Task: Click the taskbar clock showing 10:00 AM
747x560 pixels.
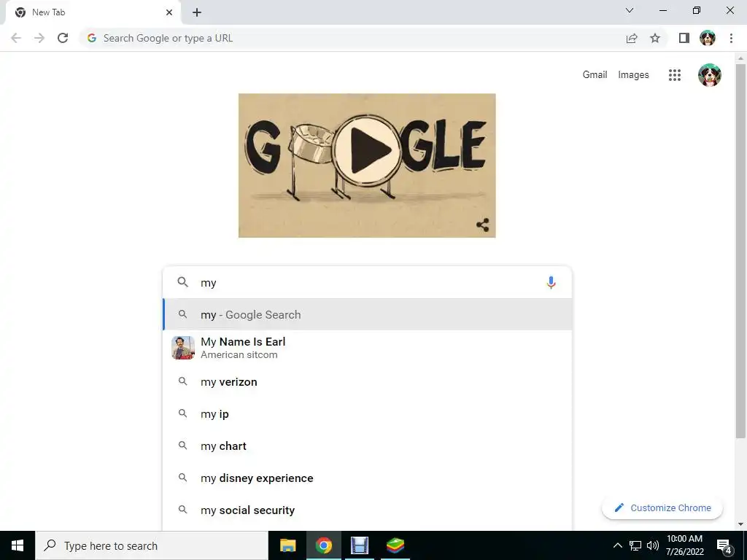Action: tap(684, 545)
